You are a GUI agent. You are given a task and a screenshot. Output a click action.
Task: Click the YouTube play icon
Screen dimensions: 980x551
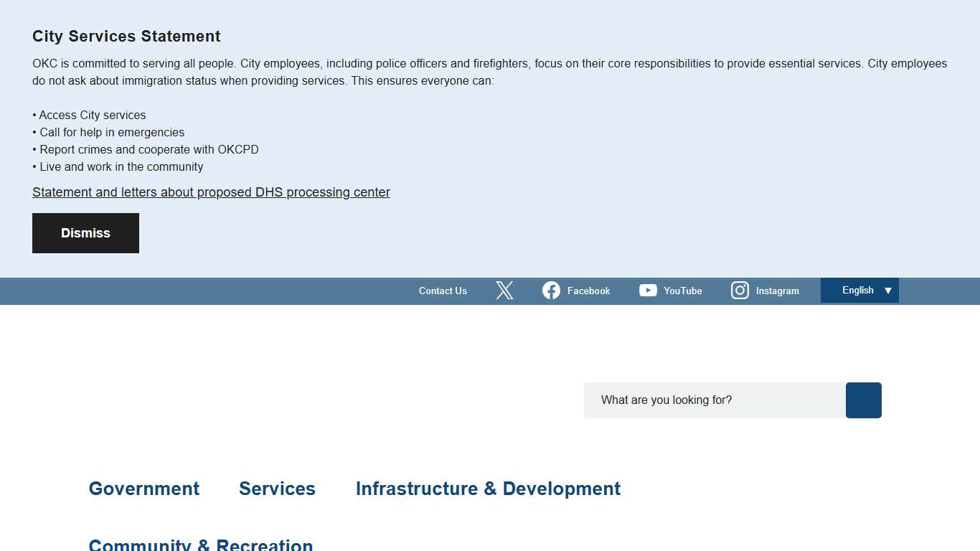[x=648, y=290]
